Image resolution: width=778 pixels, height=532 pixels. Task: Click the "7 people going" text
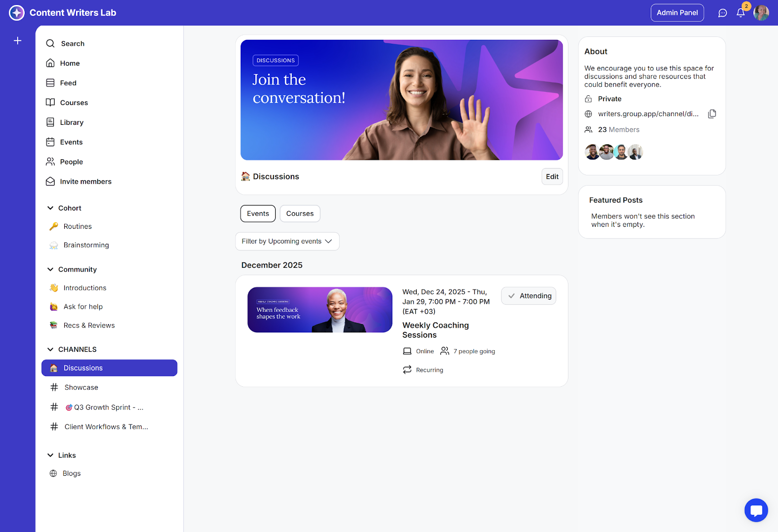pyautogui.click(x=474, y=351)
